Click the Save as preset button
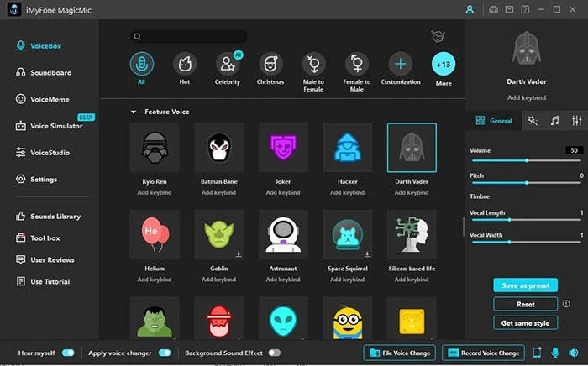 click(x=525, y=285)
